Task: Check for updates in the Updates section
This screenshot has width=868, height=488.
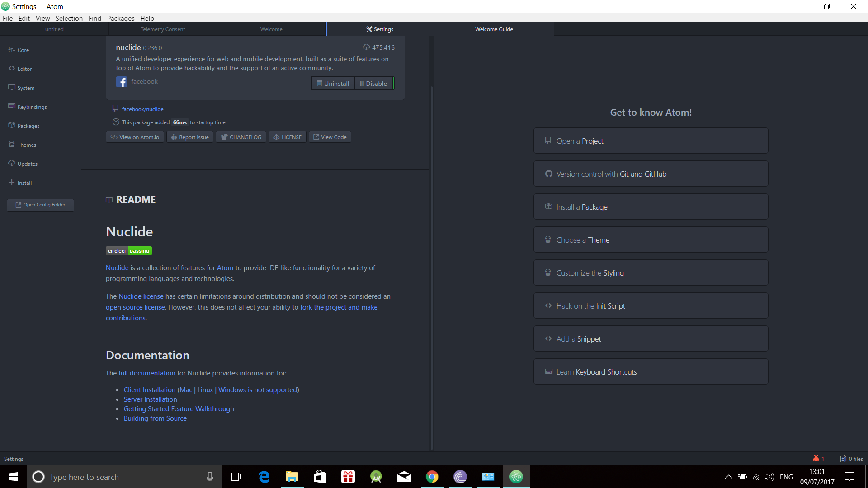Action: point(27,163)
